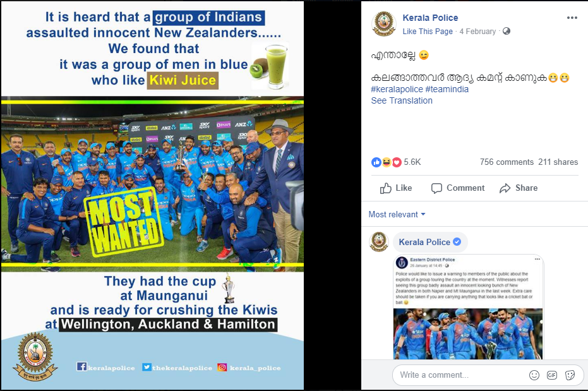Click Like This Page link

click(428, 32)
